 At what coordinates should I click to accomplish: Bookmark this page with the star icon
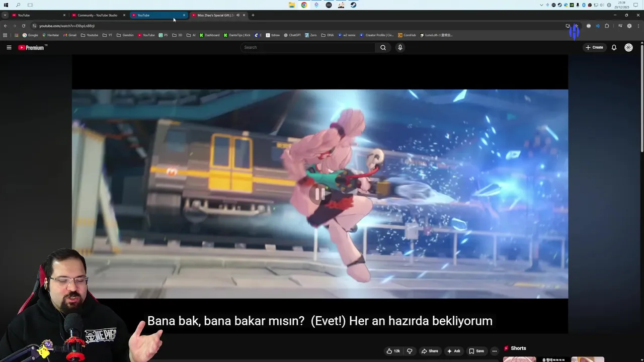pyautogui.click(x=577, y=26)
